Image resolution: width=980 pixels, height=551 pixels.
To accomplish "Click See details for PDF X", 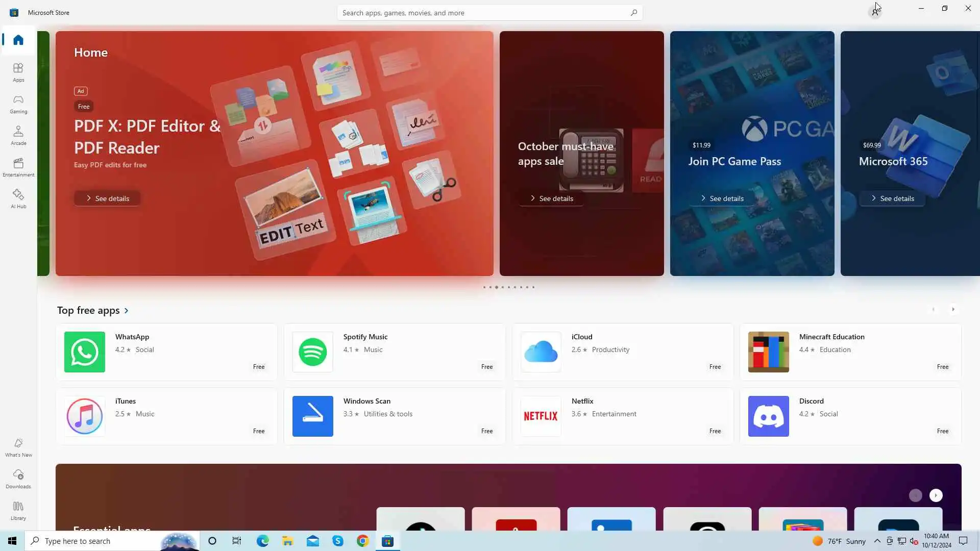I will (x=107, y=198).
